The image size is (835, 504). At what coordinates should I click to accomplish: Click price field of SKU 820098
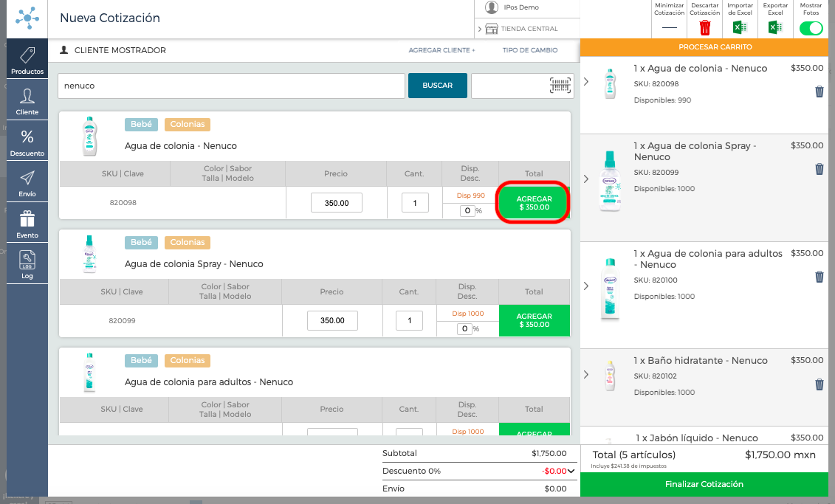(x=337, y=203)
